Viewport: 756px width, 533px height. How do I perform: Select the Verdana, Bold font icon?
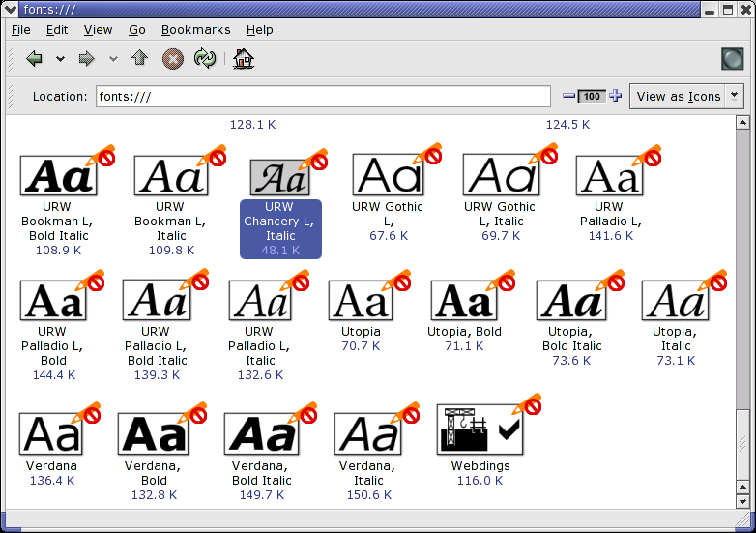tap(154, 434)
